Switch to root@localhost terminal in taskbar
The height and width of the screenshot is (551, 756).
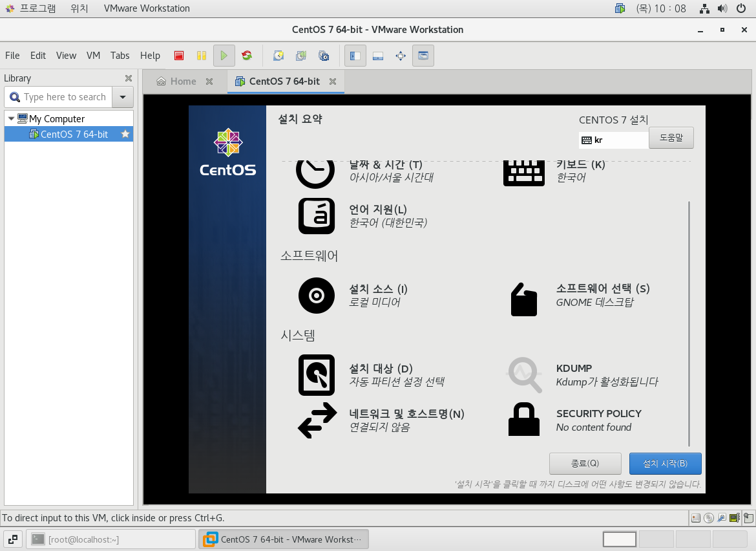pyautogui.click(x=111, y=539)
